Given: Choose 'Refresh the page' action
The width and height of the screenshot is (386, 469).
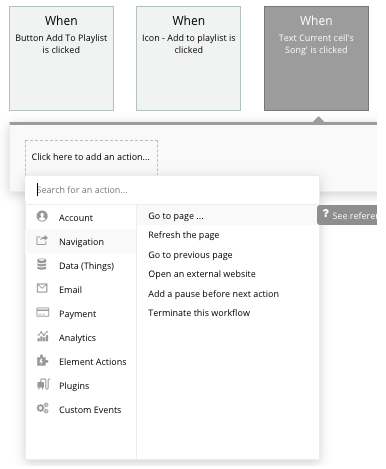Looking at the screenshot, I should (184, 235).
